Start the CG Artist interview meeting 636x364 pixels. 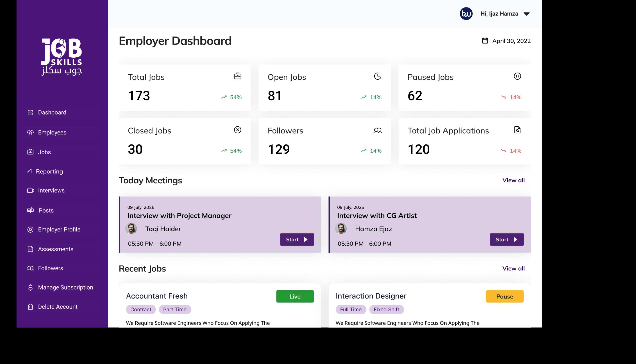507,240
